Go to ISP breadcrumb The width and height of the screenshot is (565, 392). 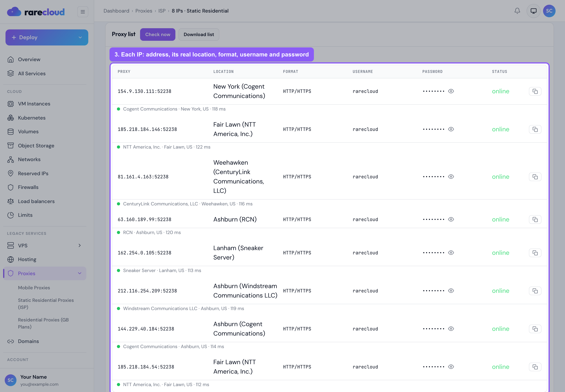click(162, 11)
